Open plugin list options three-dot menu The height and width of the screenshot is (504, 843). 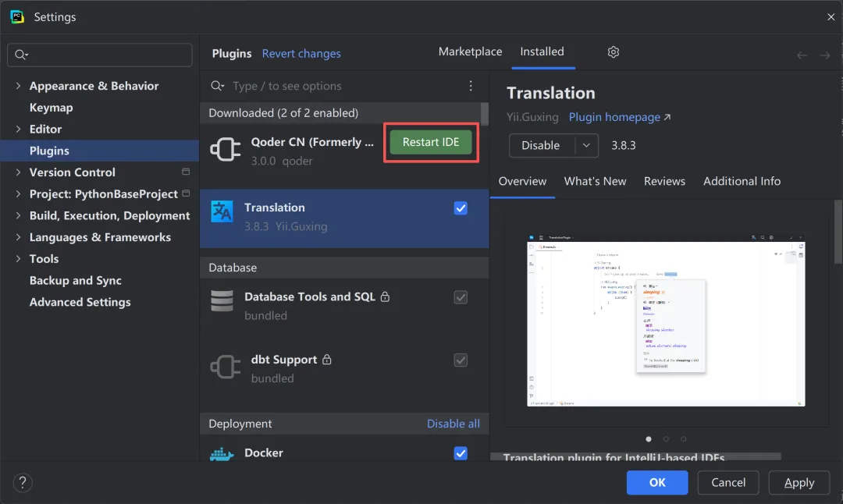[471, 86]
